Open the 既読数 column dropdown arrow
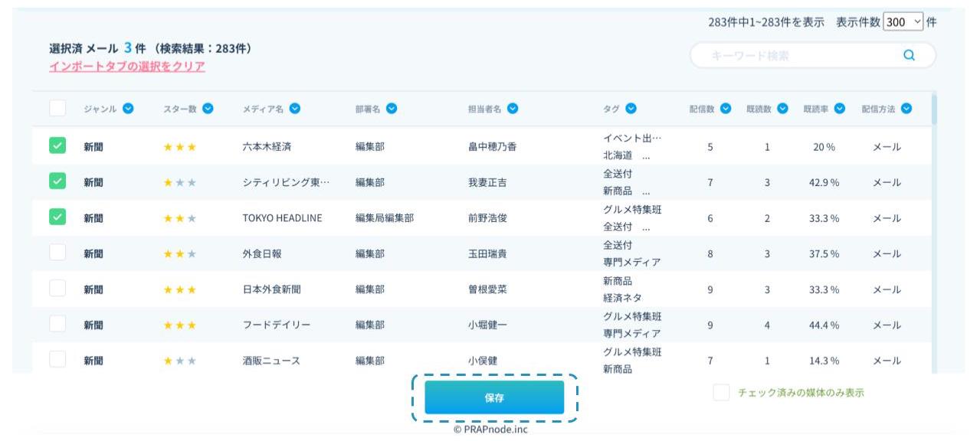Screen dimensions: 980x441 coord(782,109)
